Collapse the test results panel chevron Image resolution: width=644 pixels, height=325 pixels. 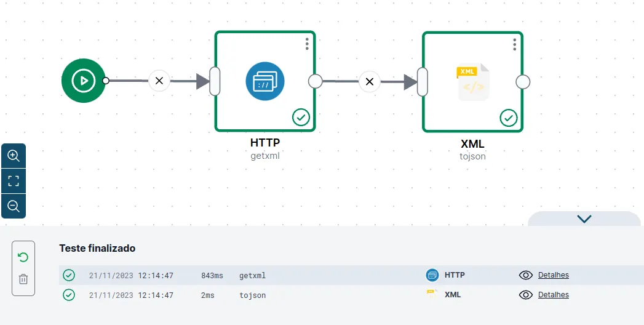[584, 219]
